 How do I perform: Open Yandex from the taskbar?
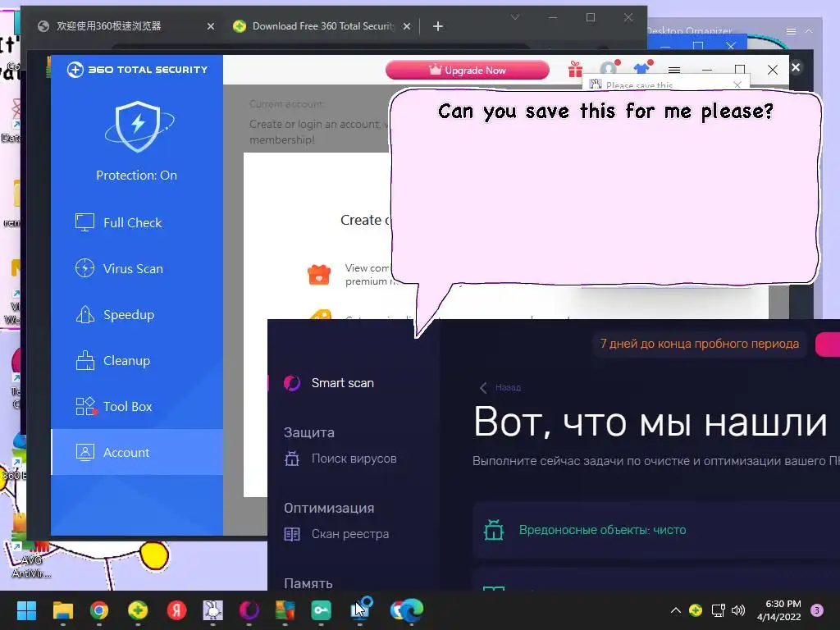tap(176, 610)
